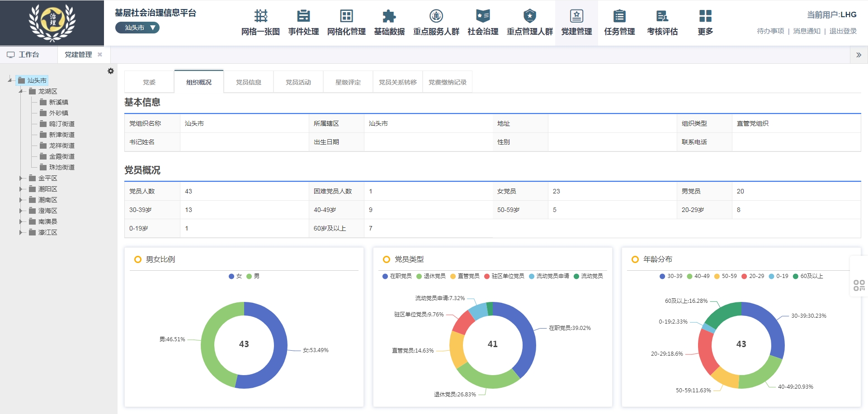Screen dimensions: 868x414
Task: Open 消息通知 link
Action: [x=807, y=31]
